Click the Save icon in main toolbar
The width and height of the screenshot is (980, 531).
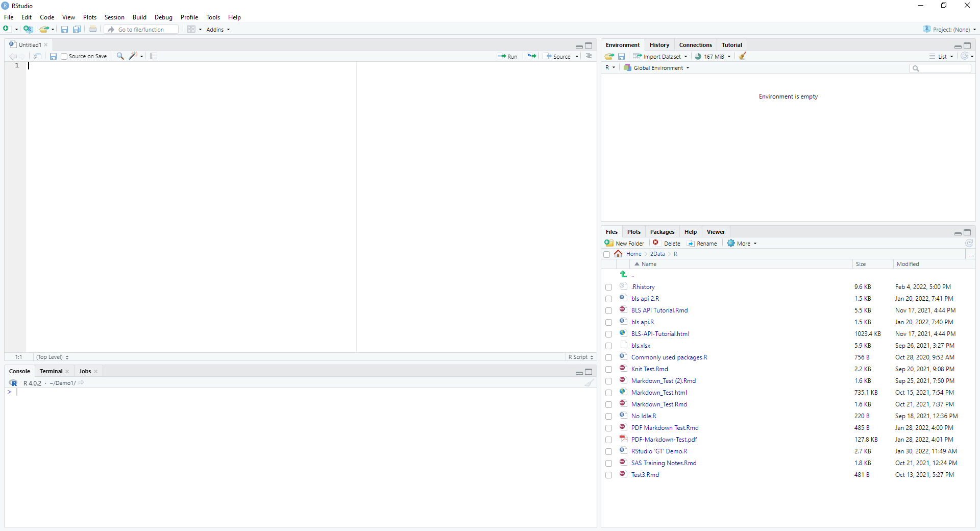pyautogui.click(x=64, y=29)
